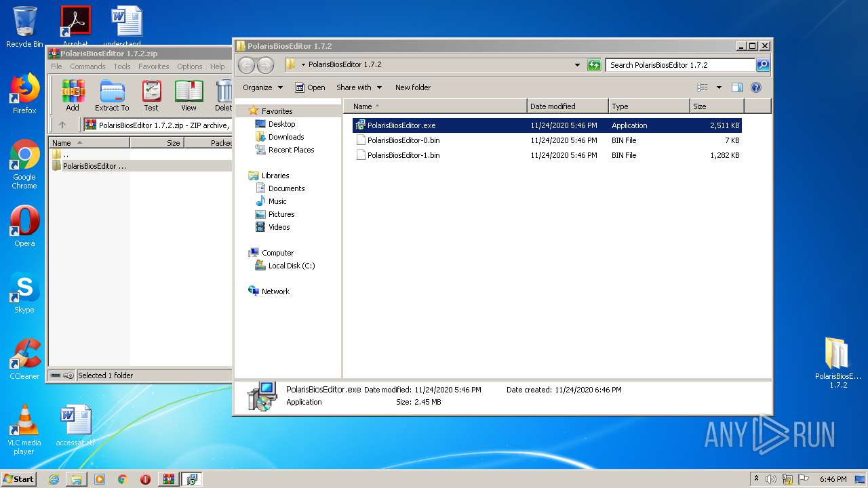The height and width of the screenshot is (488, 868).
Task: Select PolarisBiosEditor.exe file
Action: pyautogui.click(x=547, y=125)
